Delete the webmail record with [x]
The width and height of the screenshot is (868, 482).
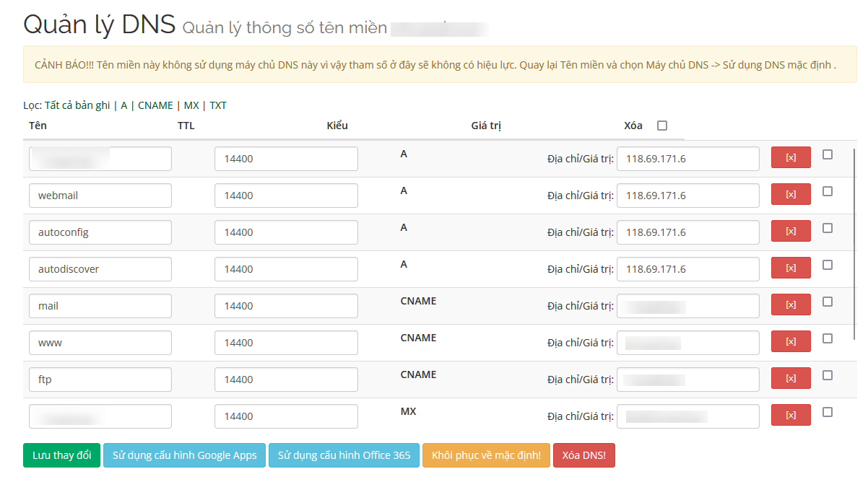(791, 195)
